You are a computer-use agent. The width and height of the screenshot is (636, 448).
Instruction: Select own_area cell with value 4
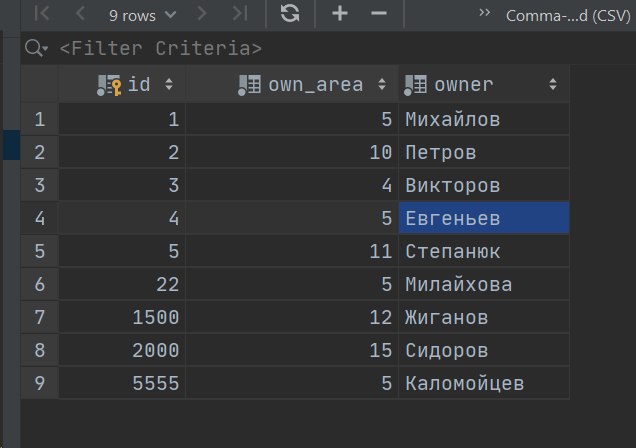click(292, 185)
